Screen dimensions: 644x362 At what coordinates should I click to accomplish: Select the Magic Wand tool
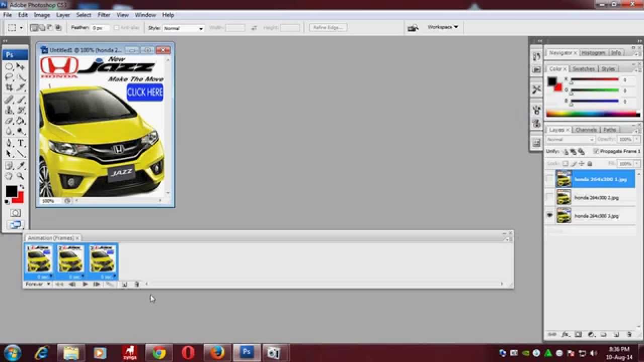pos(21,77)
